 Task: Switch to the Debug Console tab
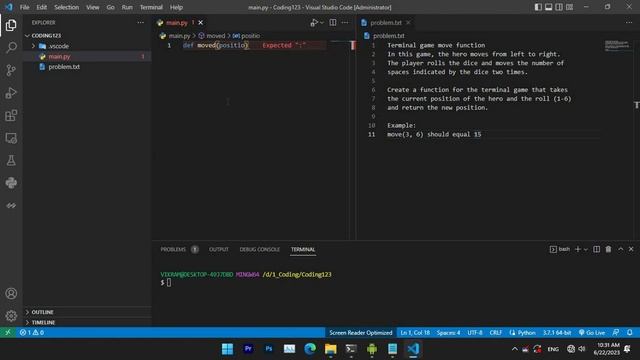point(260,249)
